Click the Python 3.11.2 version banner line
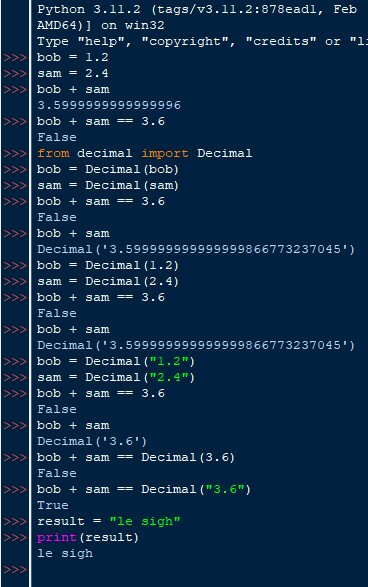 point(197,9)
